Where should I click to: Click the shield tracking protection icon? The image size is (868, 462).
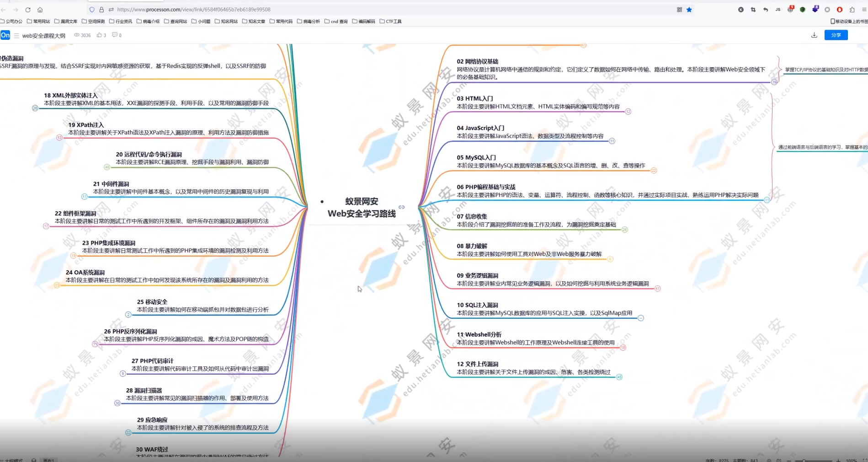point(92,10)
